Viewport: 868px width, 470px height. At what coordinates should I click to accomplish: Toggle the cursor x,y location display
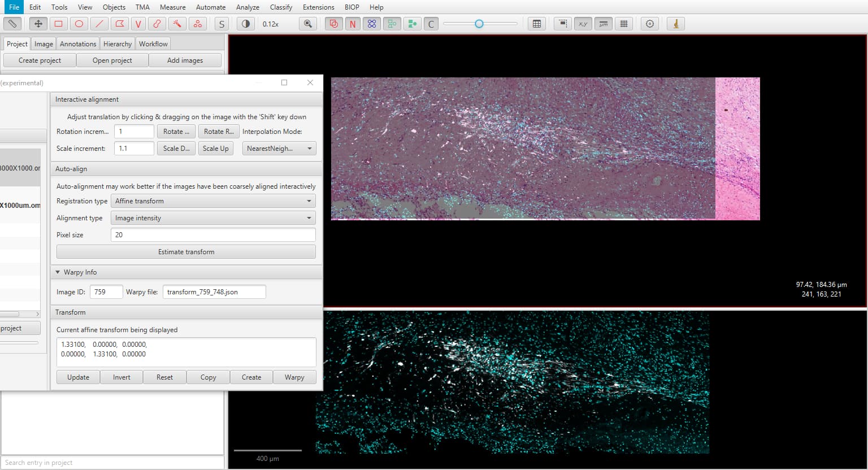click(x=583, y=24)
